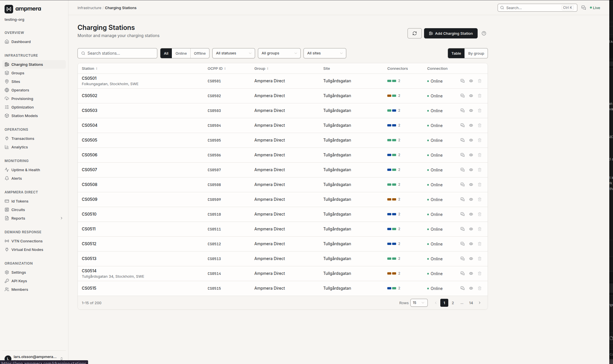This screenshot has width=613, height=364.
Task: Jump to page 14
Action: (471, 303)
